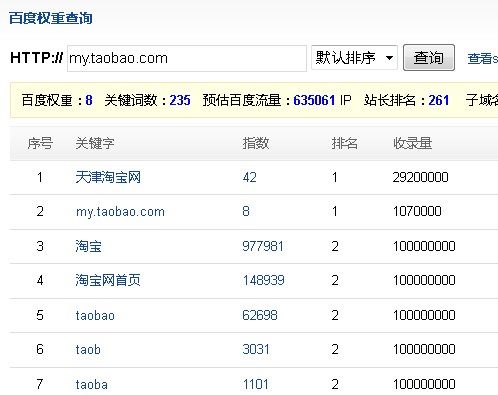This screenshot has height=395, width=498.
Task: Click the 关键字 column header
Action: point(95,143)
